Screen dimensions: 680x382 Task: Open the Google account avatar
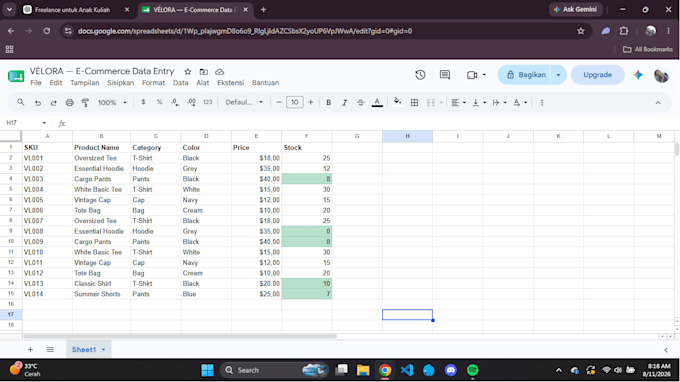[x=661, y=75]
